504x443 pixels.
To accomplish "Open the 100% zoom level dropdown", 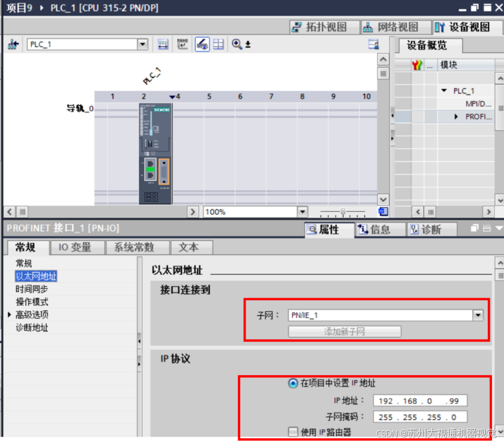I will pyautogui.click(x=302, y=212).
